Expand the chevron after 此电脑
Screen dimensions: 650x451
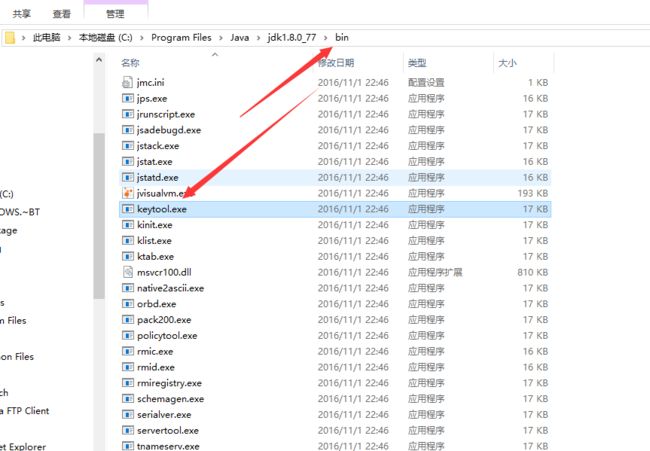(70, 38)
